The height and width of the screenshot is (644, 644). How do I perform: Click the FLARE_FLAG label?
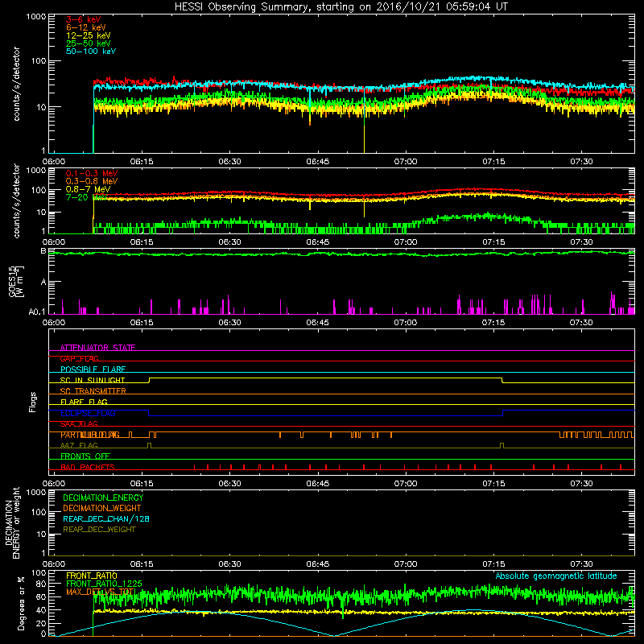84,402
